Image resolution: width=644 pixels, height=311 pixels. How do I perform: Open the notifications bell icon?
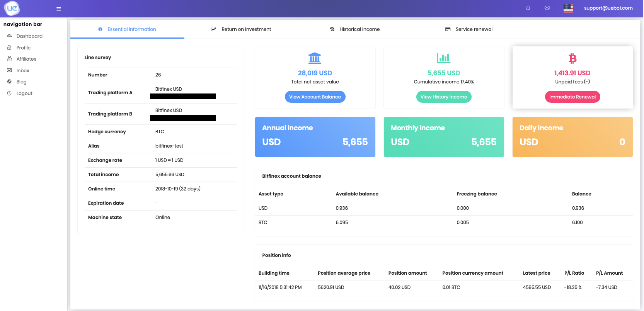pyautogui.click(x=528, y=8)
